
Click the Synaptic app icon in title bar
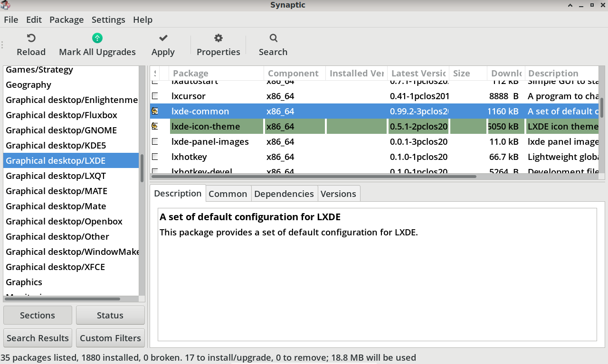6,5
